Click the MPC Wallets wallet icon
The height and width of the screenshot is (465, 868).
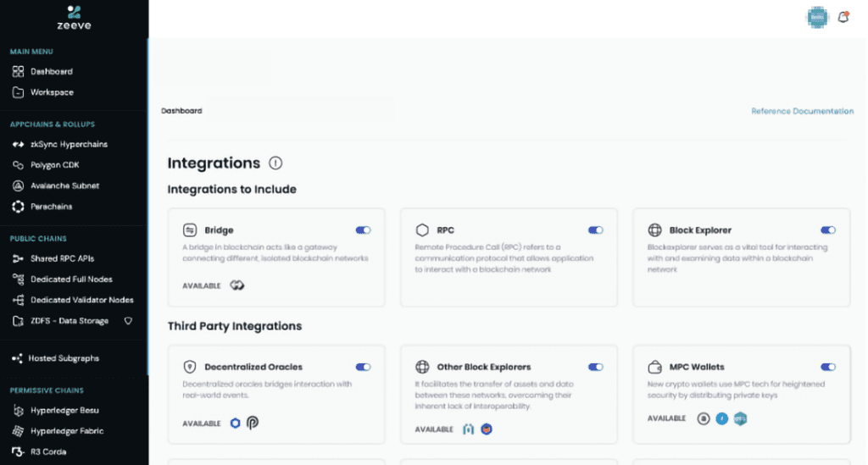[x=655, y=367]
